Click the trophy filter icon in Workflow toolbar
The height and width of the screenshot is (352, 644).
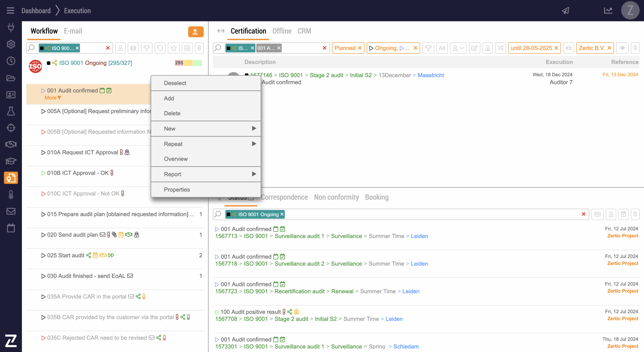pyautogui.click(x=147, y=48)
